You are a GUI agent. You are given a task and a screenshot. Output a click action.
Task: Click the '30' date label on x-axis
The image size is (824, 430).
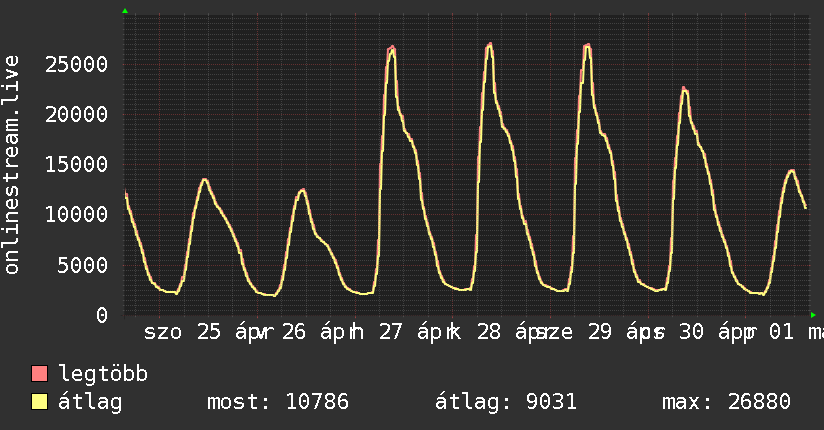pos(691,332)
